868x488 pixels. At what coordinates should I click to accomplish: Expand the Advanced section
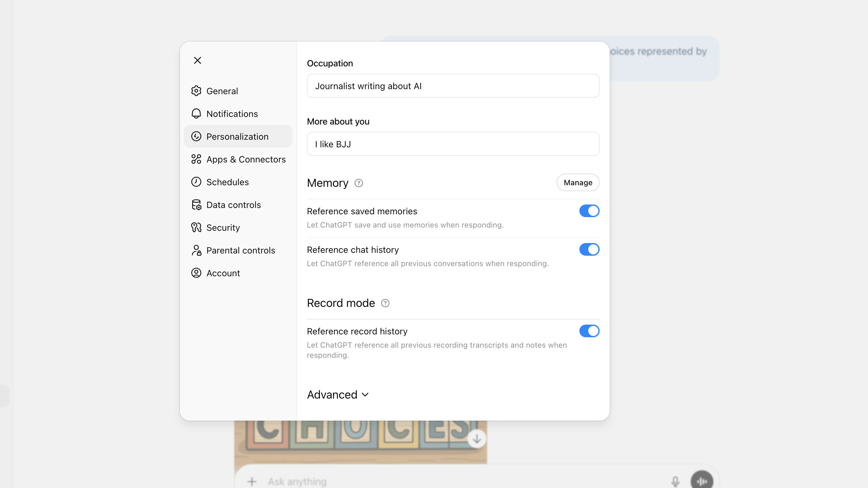[338, 395]
